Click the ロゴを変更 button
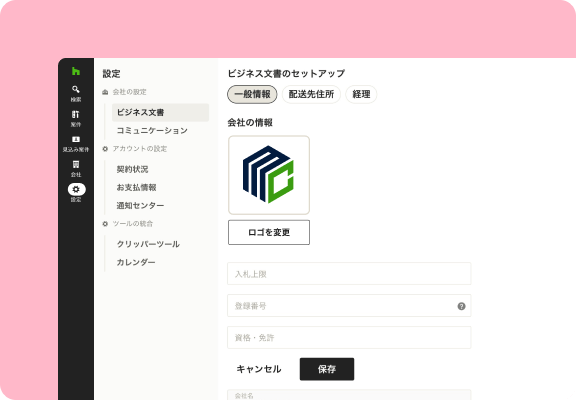The image size is (576, 400). pyautogui.click(x=269, y=232)
